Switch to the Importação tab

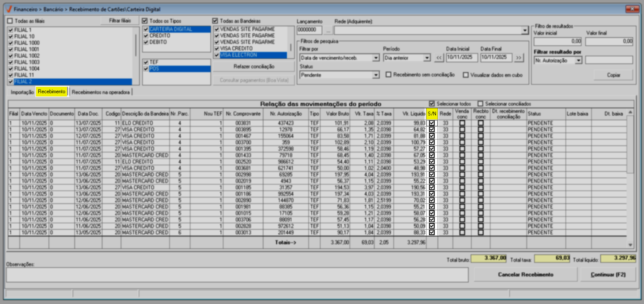tap(22, 92)
